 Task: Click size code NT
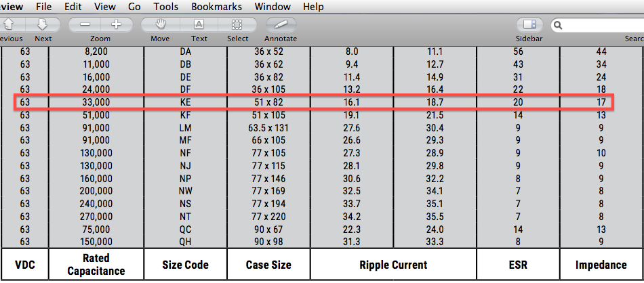[186, 216]
